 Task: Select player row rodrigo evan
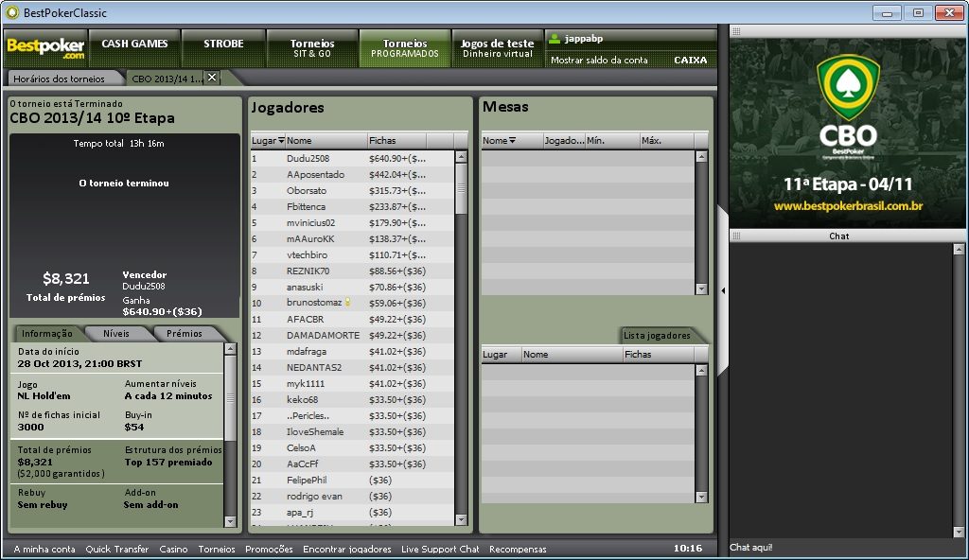click(352, 496)
